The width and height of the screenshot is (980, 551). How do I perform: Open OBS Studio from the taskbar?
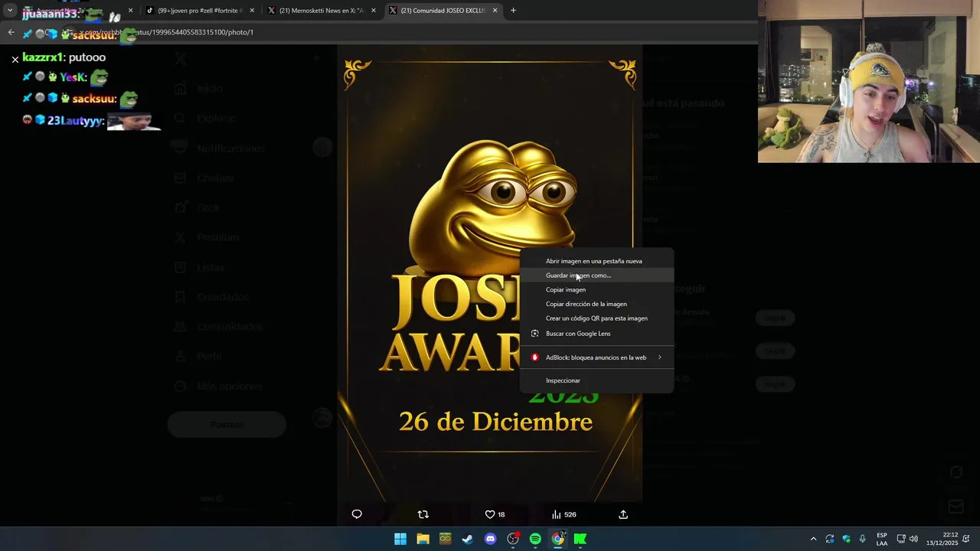[513, 539]
